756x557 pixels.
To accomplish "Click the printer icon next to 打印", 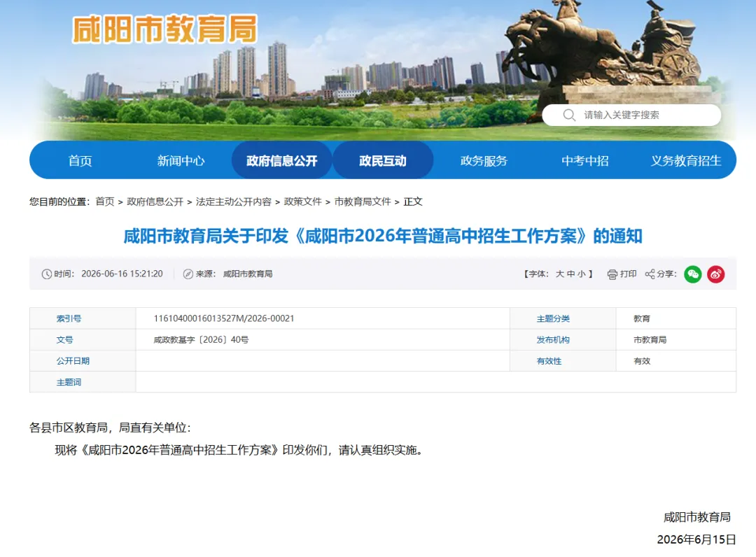I will click(612, 274).
